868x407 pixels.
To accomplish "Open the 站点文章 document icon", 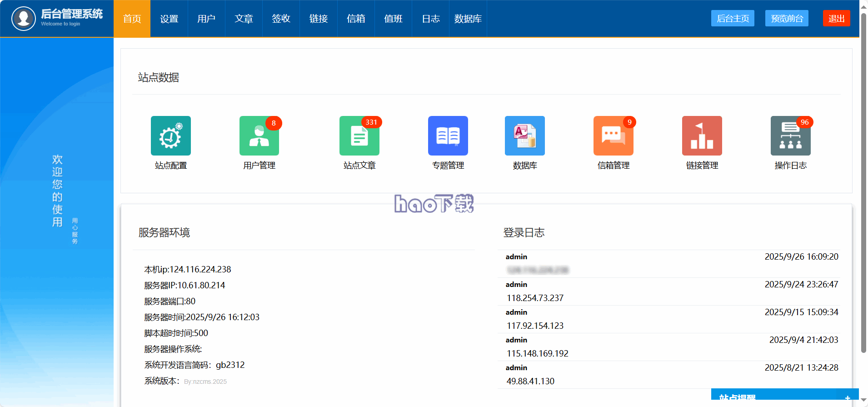I will 359,136.
